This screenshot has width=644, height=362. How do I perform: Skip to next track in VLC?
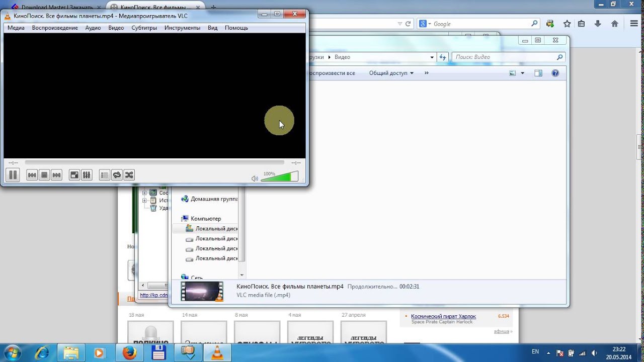pos(57,175)
